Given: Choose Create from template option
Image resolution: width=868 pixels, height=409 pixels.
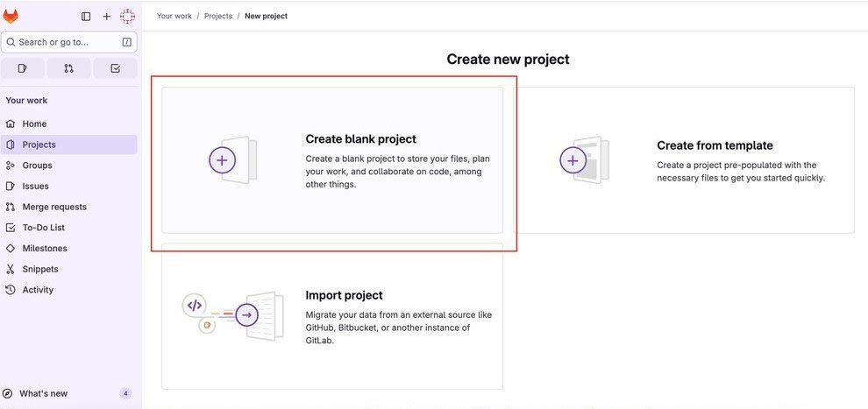Looking at the screenshot, I should 684,159.
